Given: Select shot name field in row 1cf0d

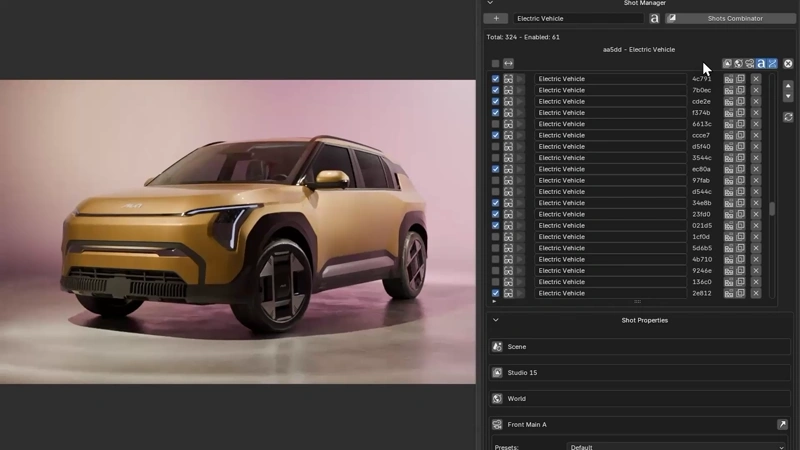Looking at the screenshot, I should coord(610,237).
